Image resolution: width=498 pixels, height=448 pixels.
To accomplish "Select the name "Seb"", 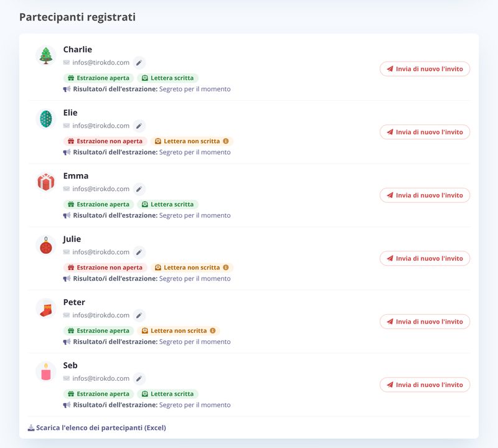I will point(70,365).
